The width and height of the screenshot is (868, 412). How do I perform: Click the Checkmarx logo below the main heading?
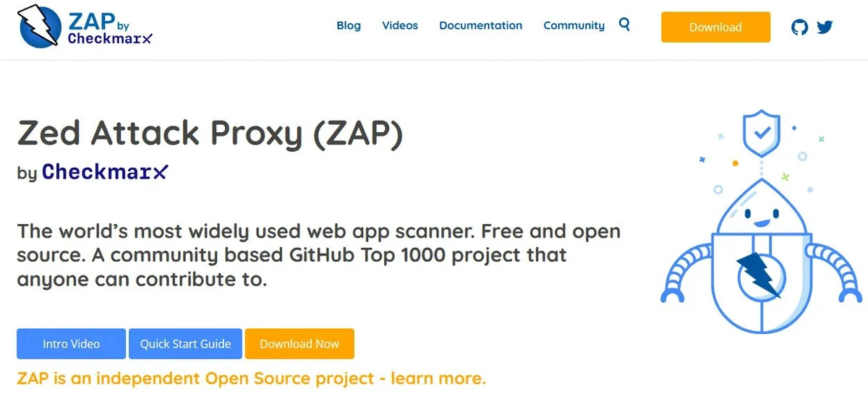point(105,172)
